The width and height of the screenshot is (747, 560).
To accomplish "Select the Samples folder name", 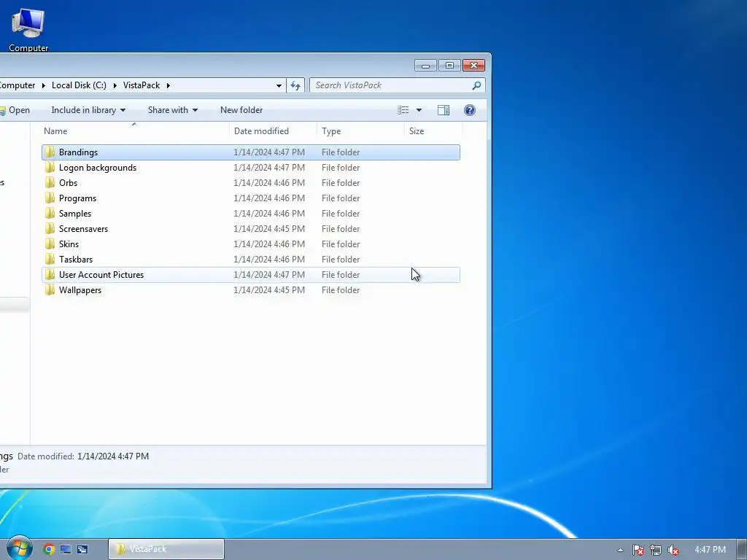I will click(75, 214).
